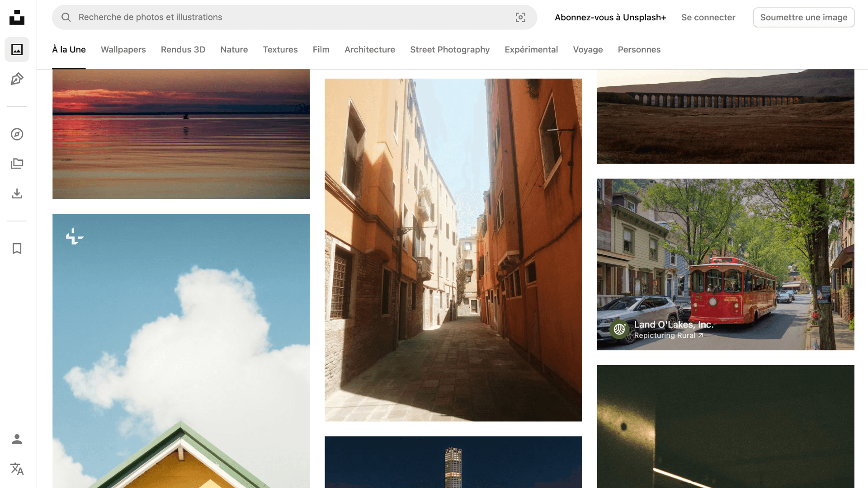This screenshot has height=488, width=868.
Task: Open the Illustrations pen icon
Action: coord(17,79)
